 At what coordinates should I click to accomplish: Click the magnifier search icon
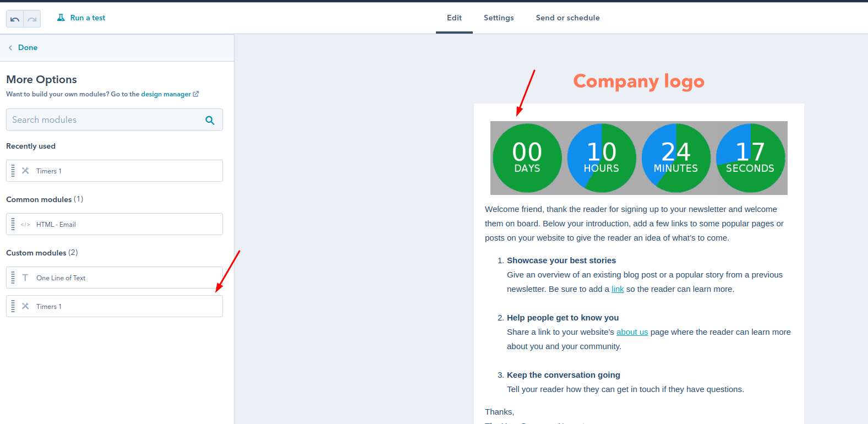210,120
